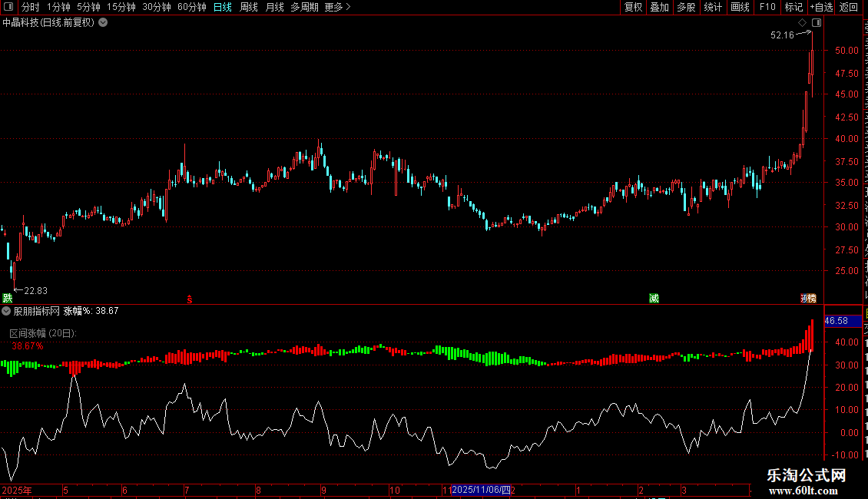
Task: Activate the 画线 drawing tools
Action: point(740,7)
